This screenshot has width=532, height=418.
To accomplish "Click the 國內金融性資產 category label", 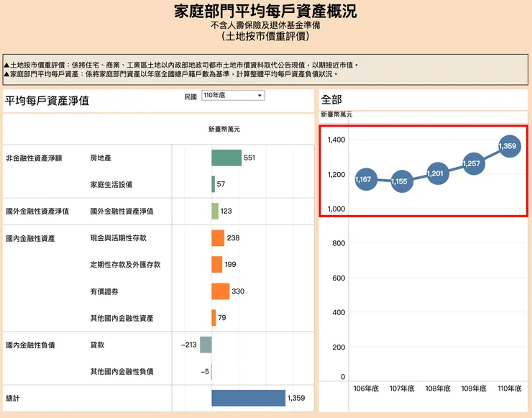I will [30, 238].
